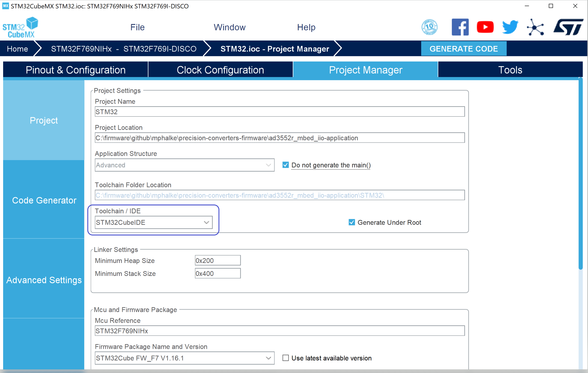Screen dimensions: 588x373
Task: Minimize the STM32CubeMX window
Action: [527, 6]
